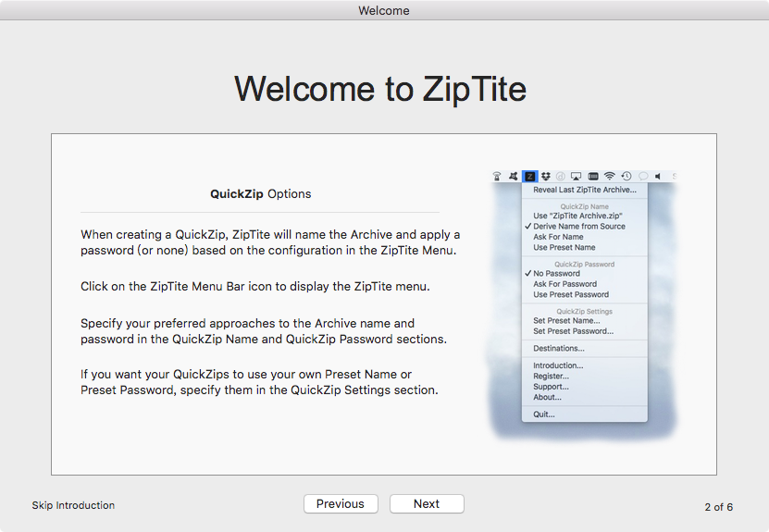Open 'Set Preset Name...' menu entry
Viewport: 769px width, 532px height.
coord(585,321)
